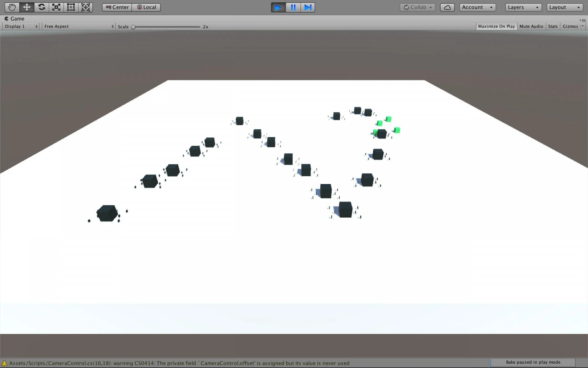
Task: Pause the running game
Action: point(293,7)
